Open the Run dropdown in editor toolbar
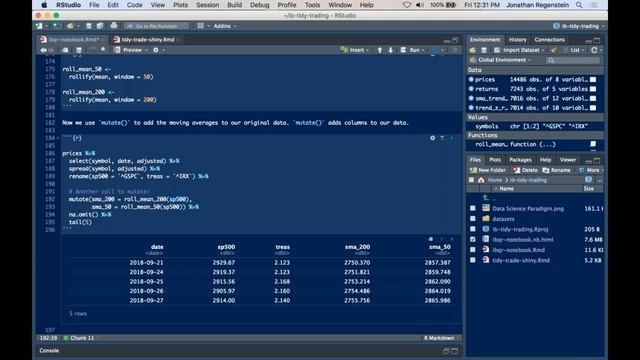 tap(412, 50)
